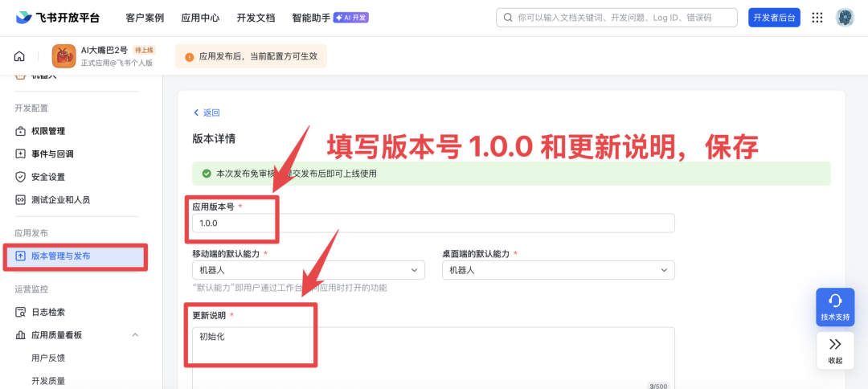868x389 pixels.
Task: Click the 返回 back link
Action: [207, 113]
